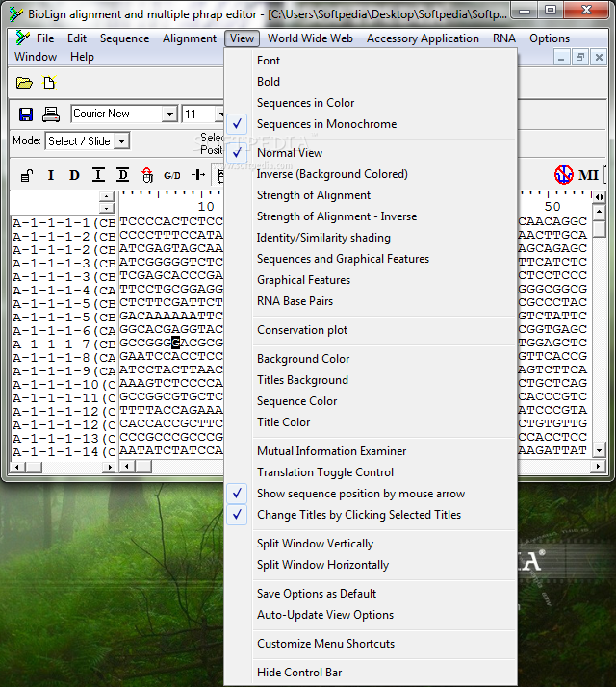616x687 pixels.
Task: Click the BioLign document icon beside File
Action: click(22, 38)
